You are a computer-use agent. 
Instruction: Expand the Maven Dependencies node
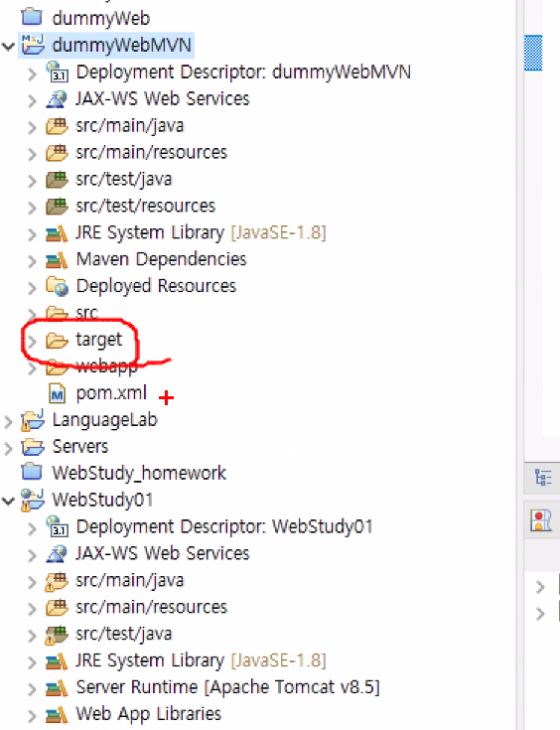click(32, 260)
